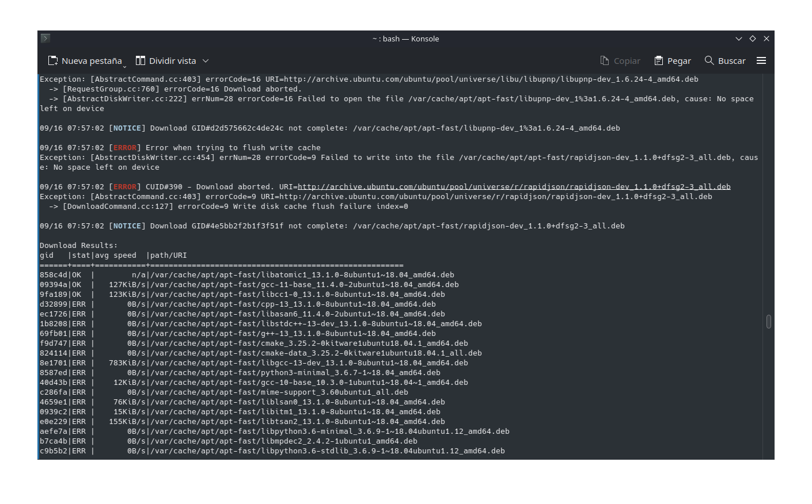Open the rapidjson-dev archive.ubuntu.com URL link

click(514, 187)
